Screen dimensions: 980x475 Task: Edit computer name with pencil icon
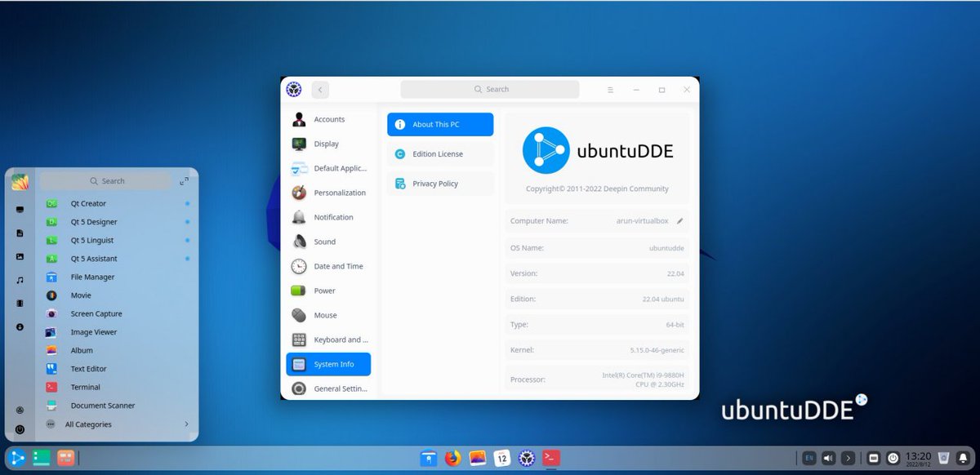click(679, 220)
